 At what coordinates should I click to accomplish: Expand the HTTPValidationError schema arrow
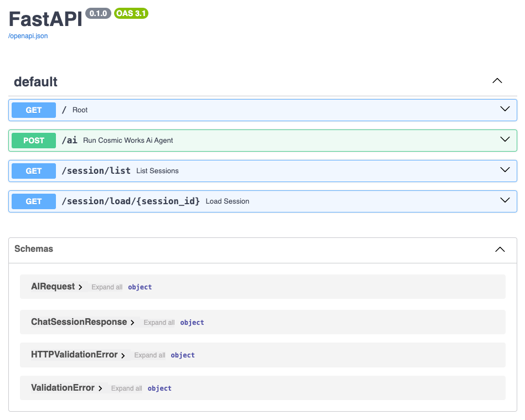click(123, 355)
